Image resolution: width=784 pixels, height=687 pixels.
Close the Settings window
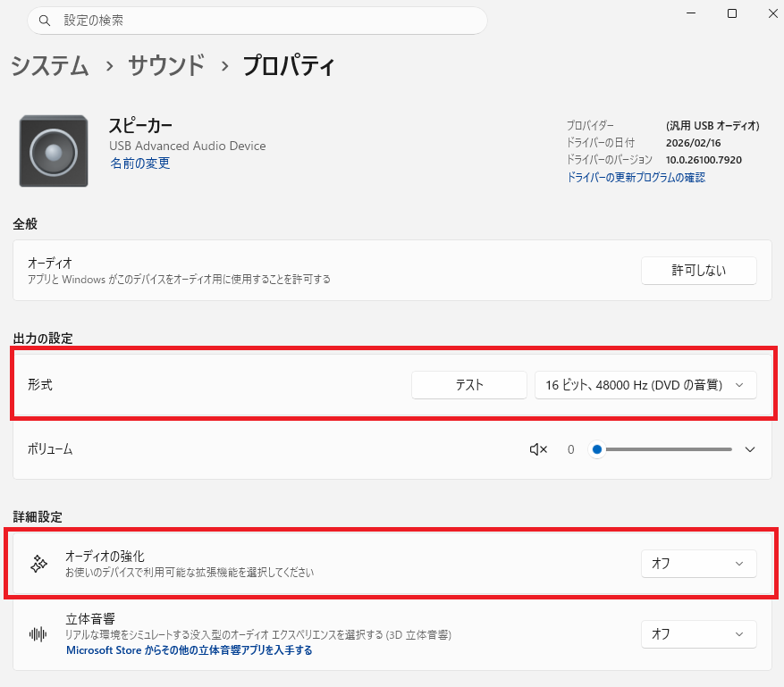click(770, 13)
